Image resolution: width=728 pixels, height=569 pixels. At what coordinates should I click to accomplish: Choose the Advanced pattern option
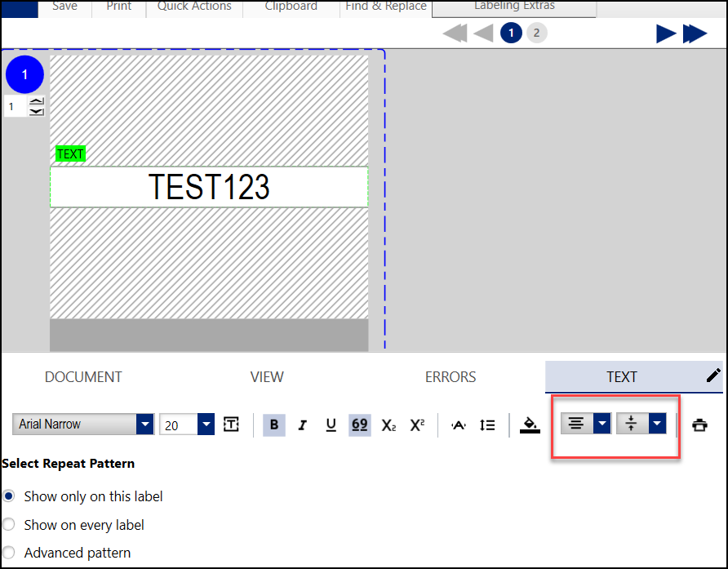click(8, 553)
